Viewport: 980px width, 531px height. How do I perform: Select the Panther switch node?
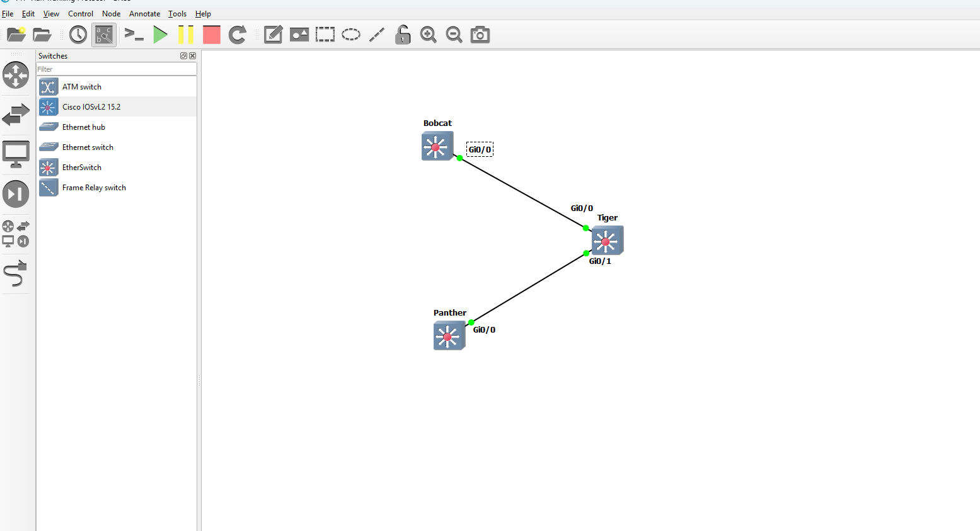(x=449, y=336)
